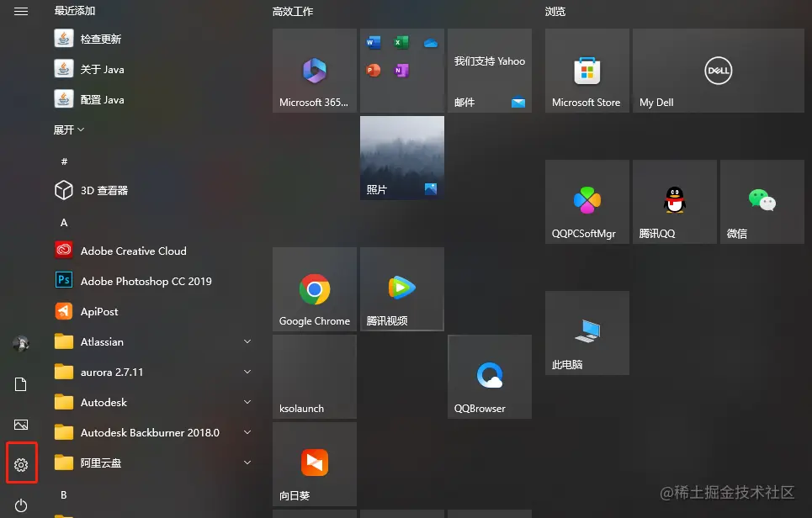This screenshot has height=518, width=812.
Task: Open the hamburger menu at top left
Action: (x=21, y=11)
